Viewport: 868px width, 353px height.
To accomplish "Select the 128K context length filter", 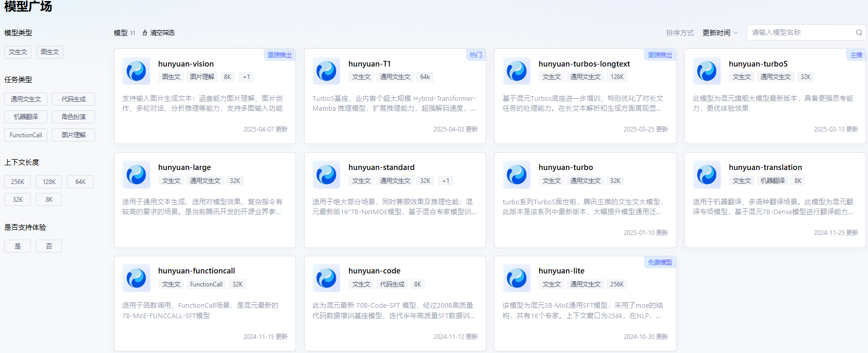I will (x=49, y=182).
